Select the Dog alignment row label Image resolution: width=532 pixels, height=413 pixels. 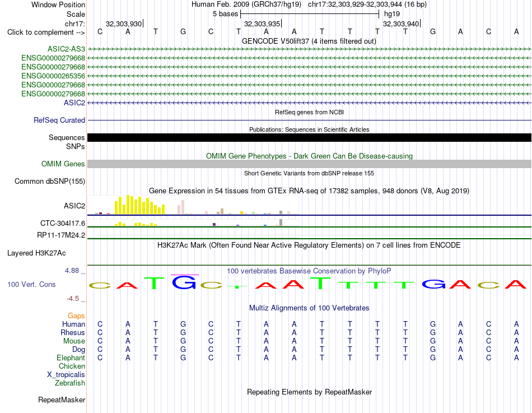click(78, 350)
